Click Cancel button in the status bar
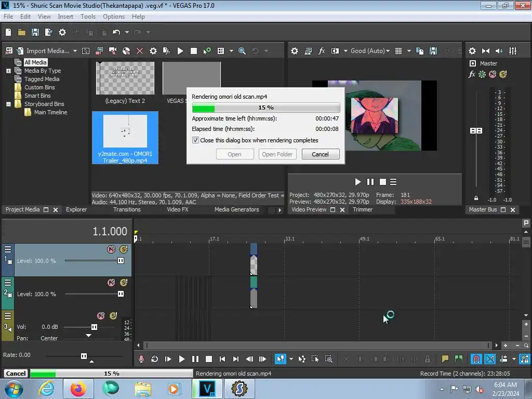The image size is (532, 399). [16, 374]
